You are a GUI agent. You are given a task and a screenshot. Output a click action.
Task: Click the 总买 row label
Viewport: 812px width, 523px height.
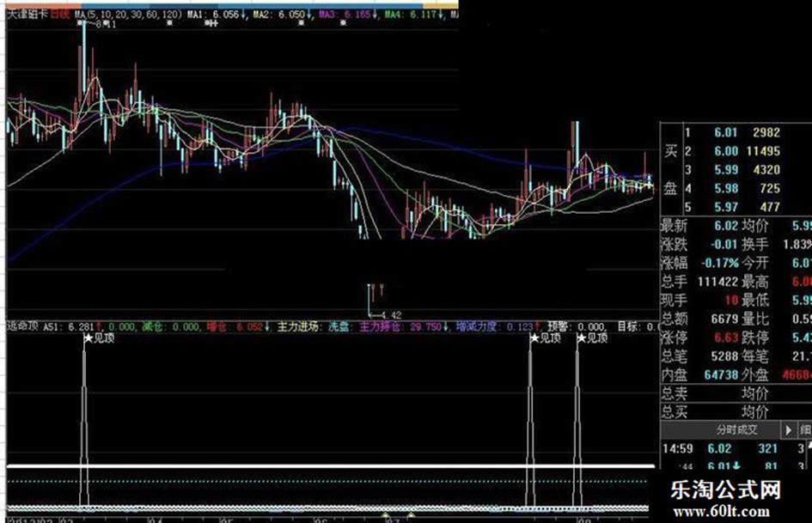[674, 412]
